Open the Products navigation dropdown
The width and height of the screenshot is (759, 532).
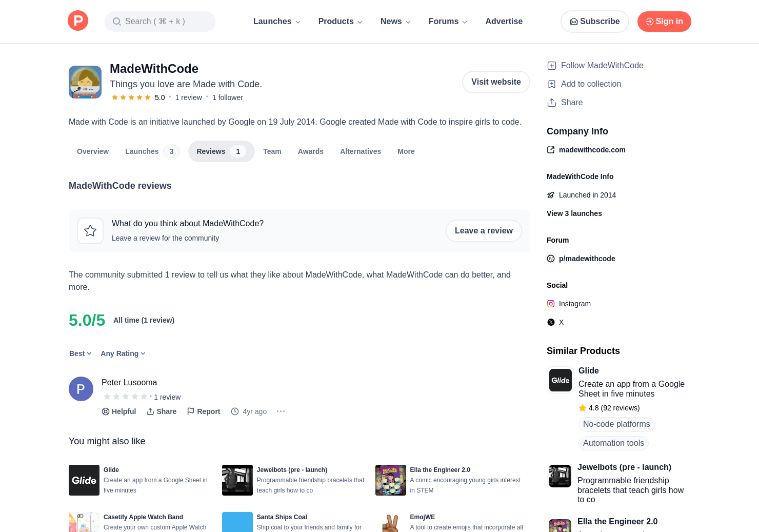tap(341, 22)
